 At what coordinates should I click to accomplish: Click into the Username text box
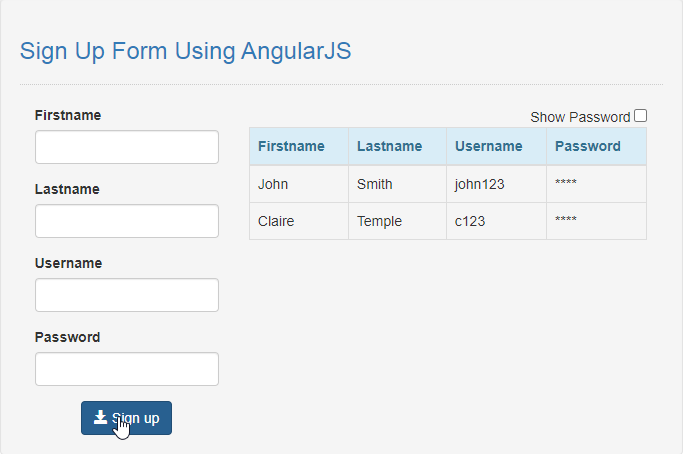[x=127, y=295]
